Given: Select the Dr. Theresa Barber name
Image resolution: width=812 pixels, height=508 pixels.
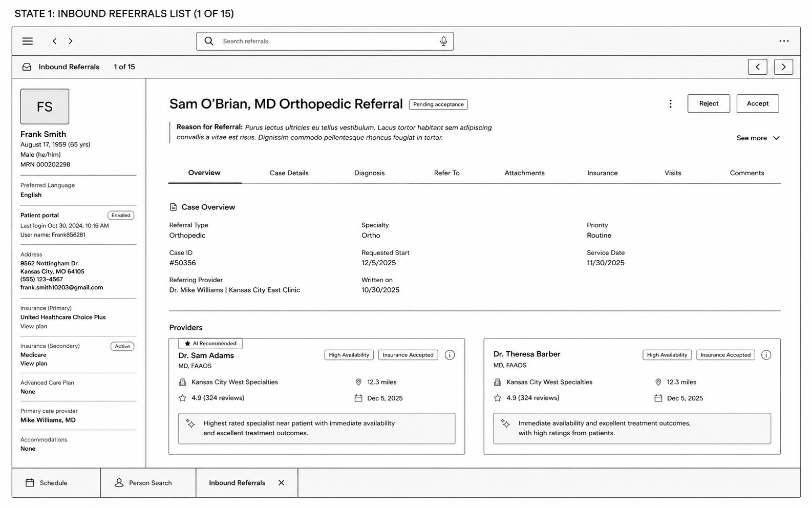Looking at the screenshot, I should tap(527, 354).
